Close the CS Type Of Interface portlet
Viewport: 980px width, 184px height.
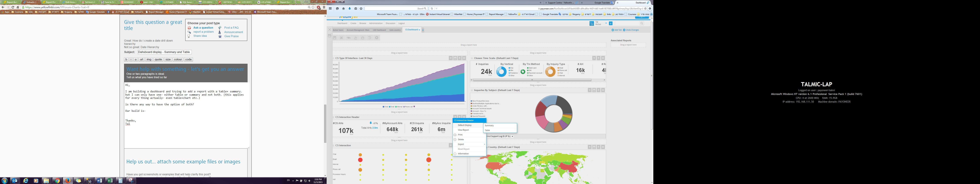pos(464,58)
